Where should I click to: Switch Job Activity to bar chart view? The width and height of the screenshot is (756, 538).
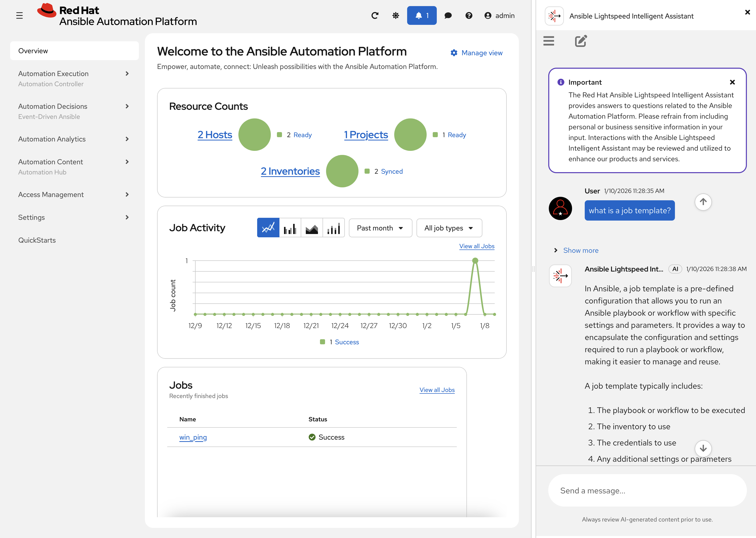(290, 228)
